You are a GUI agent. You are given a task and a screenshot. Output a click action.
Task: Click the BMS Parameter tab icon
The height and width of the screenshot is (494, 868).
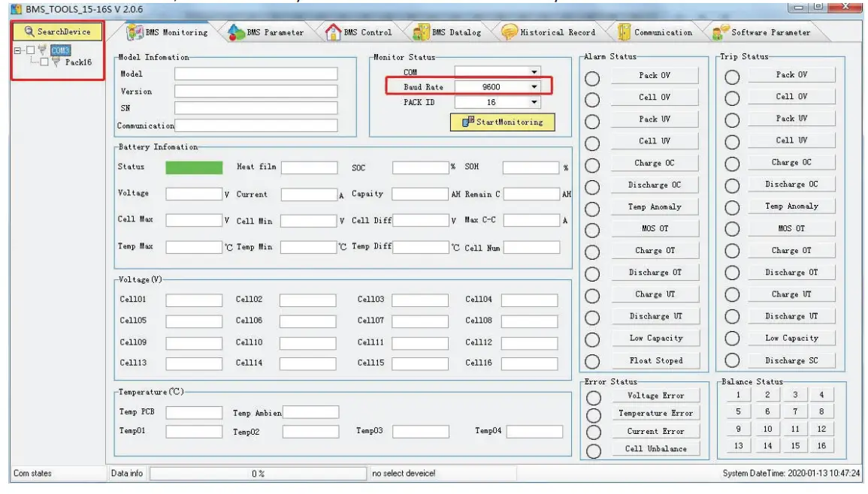(236, 32)
